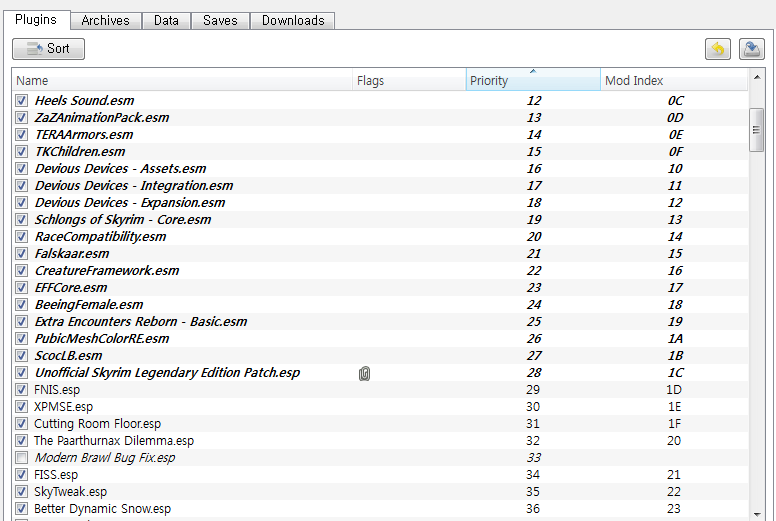Open the Data tab
Viewport: 776px width, 521px height.
pos(166,20)
